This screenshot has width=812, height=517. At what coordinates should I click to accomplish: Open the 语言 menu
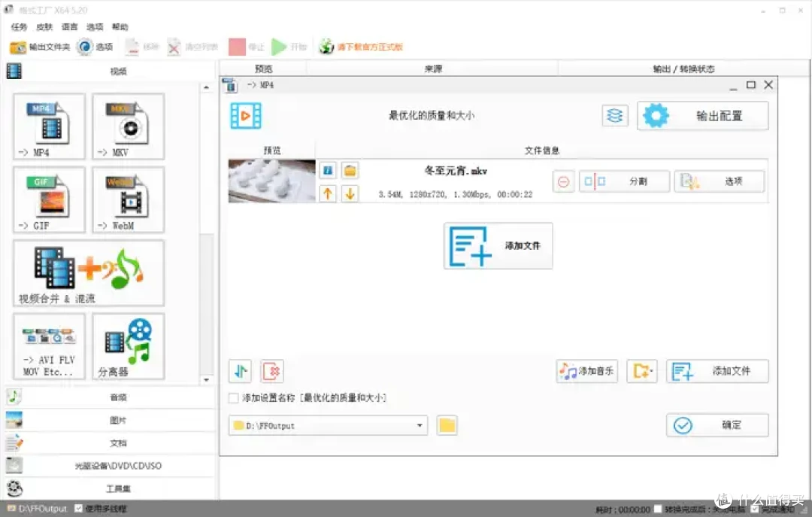pyautogui.click(x=69, y=27)
